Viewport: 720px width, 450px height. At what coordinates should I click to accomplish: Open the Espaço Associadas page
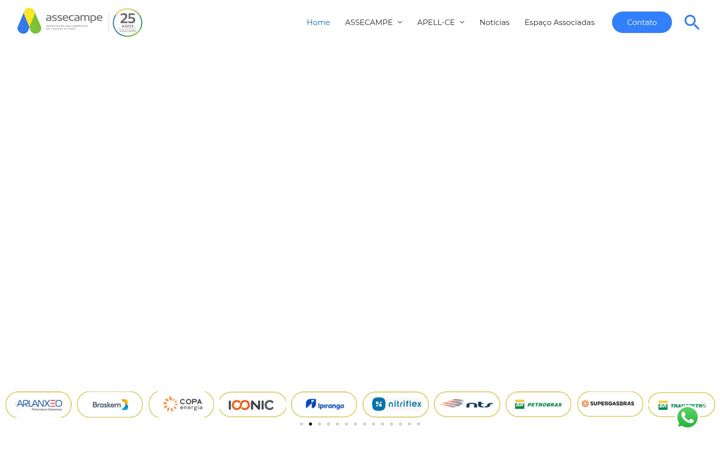click(559, 22)
